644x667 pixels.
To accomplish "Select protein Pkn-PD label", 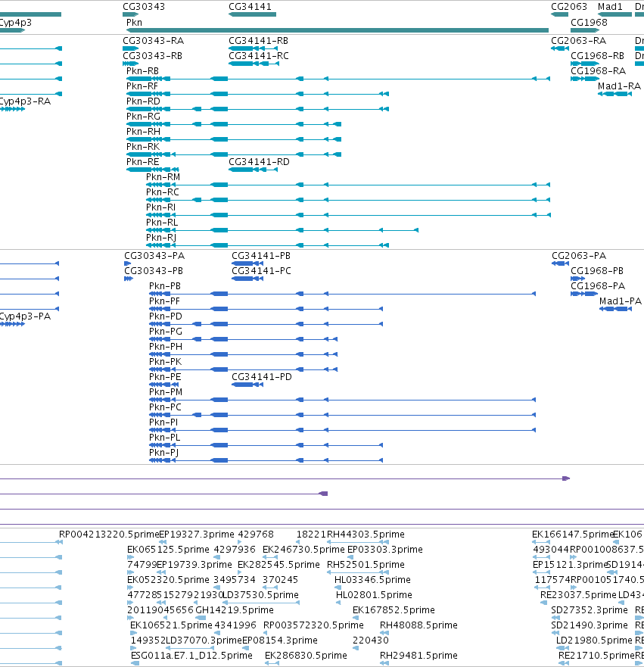I will pyautogui.click(x=166, y=316).
